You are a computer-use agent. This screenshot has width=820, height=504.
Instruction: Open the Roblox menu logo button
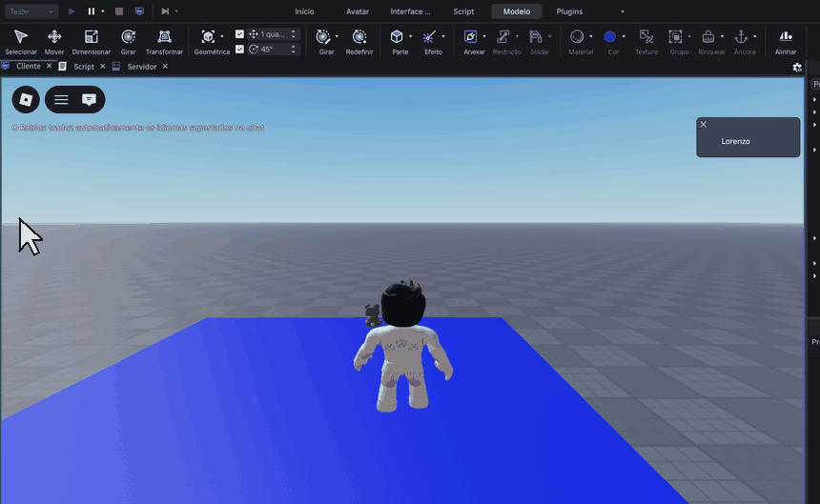pyautogui.click(x=26, y=99)
